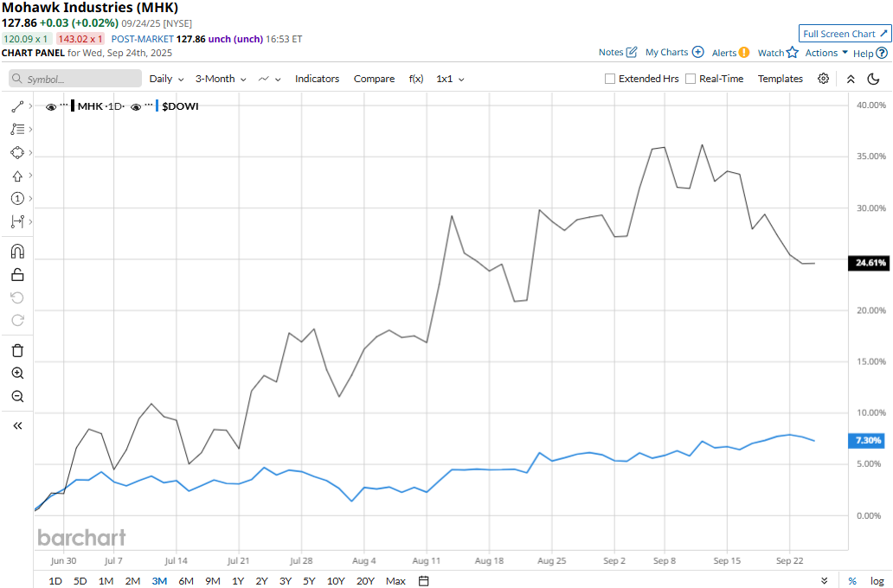Screen dimensions: 893x588
Task: Select the 20Y time range
Action: 366,580
